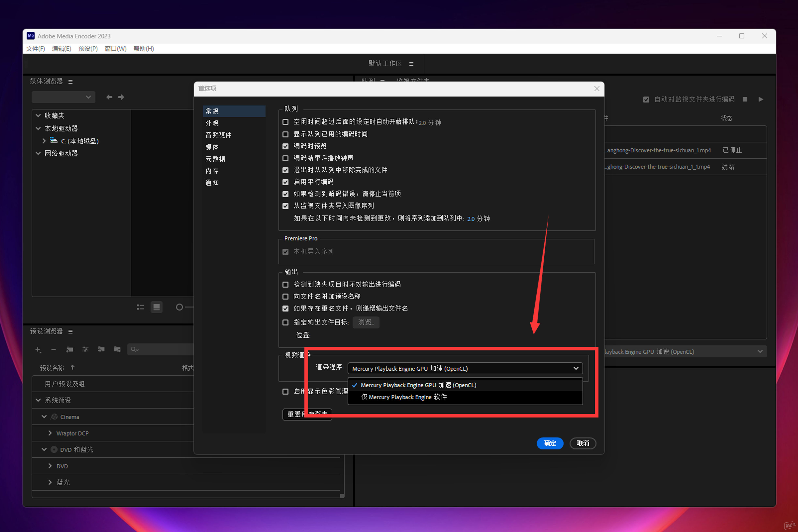Open the 渲染程序 dropdown

(x=465, y=368)
